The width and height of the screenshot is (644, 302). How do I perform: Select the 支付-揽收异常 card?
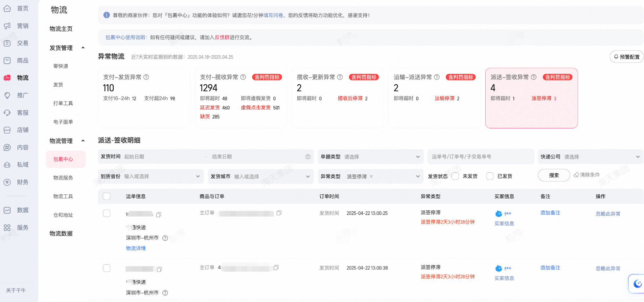point(241,98)
